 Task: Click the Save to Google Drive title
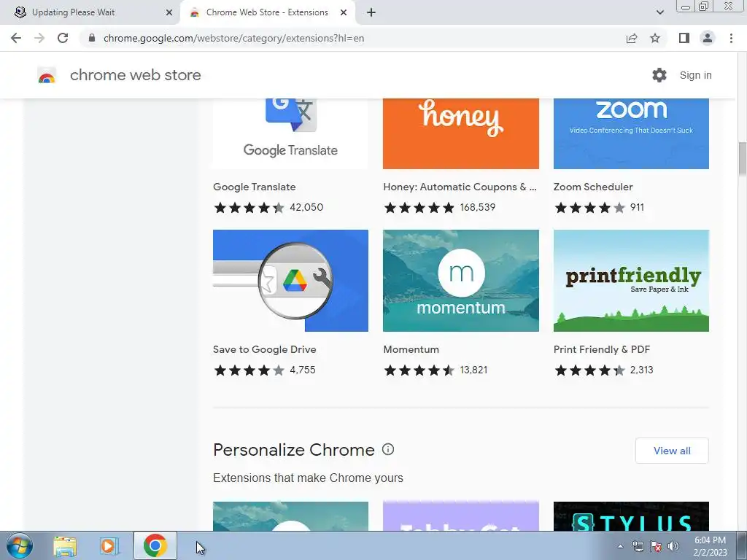264,349
